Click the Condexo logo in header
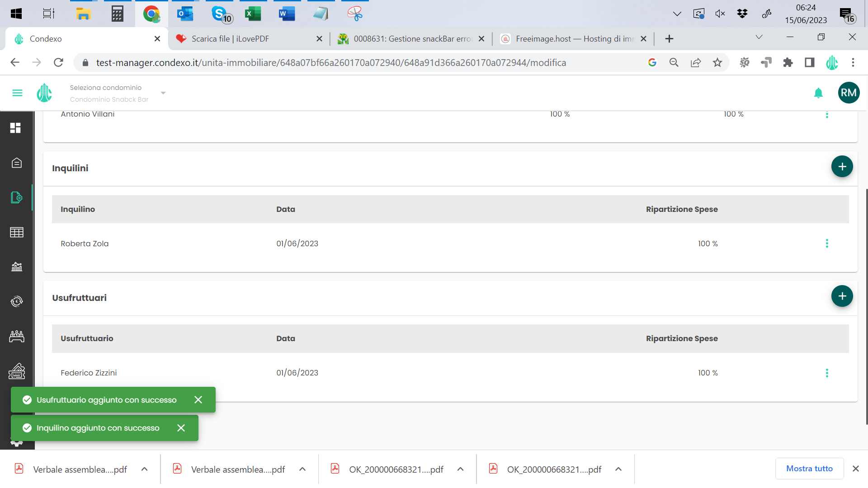Viewport: 868px width, 488px height. pos(44,93)
